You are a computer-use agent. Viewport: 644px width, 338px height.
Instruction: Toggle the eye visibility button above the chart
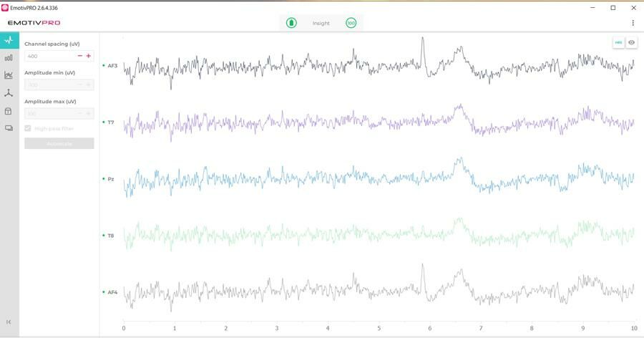632,43
